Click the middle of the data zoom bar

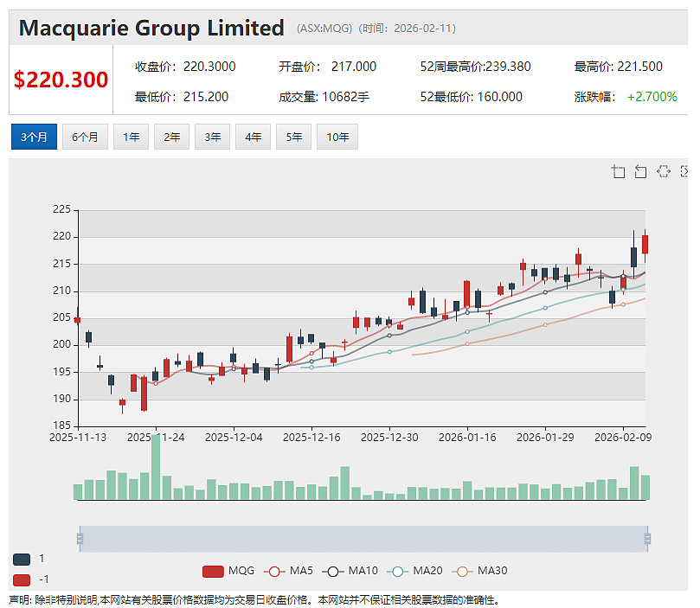point(363,539)
